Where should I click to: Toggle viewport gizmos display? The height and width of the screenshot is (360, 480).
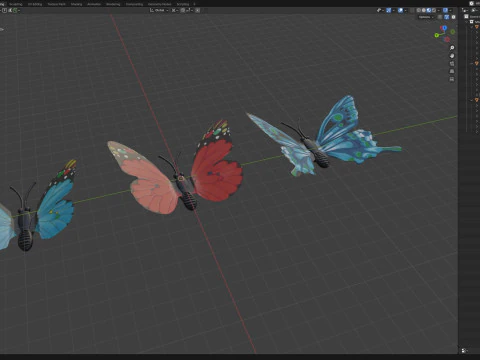point(388,10)
